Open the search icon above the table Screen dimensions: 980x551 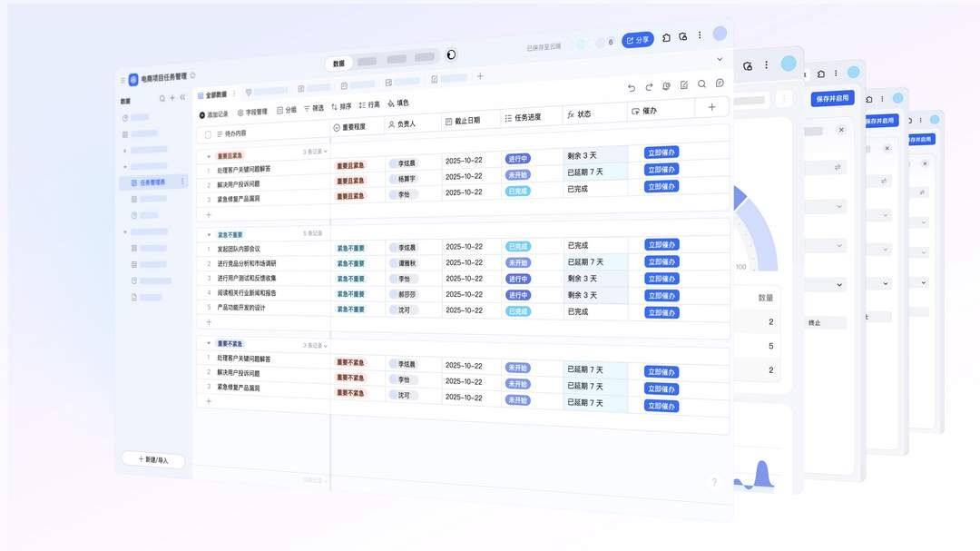pos(702,84)
